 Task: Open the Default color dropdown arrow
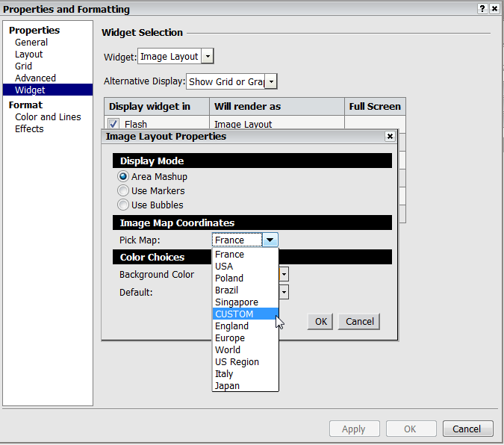pos(284,292)
